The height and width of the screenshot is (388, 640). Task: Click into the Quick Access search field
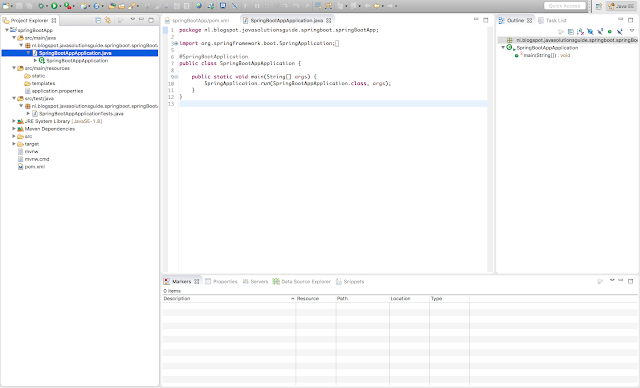pos(564,6)
